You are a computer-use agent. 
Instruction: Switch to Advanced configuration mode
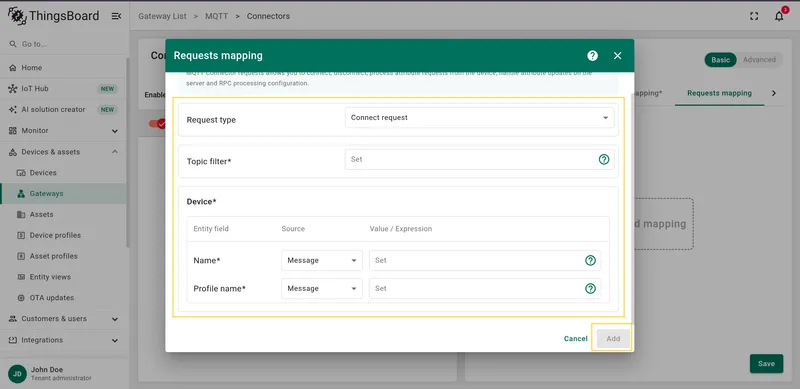coord(759,60)
